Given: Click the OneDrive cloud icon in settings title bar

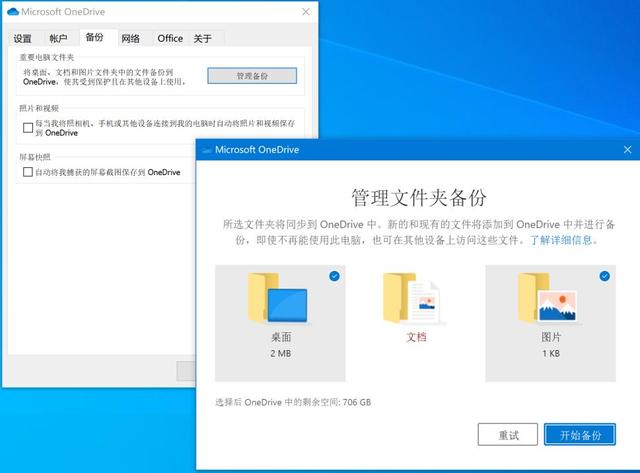Looking at the screenshot, I should pyautogui.click(x=13, y=12).
